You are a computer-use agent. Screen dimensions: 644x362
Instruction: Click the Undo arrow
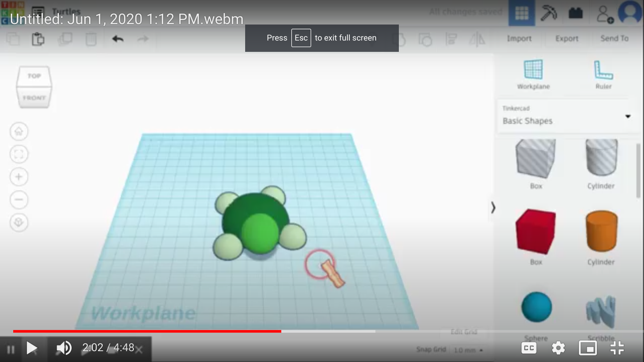[118, 39]
